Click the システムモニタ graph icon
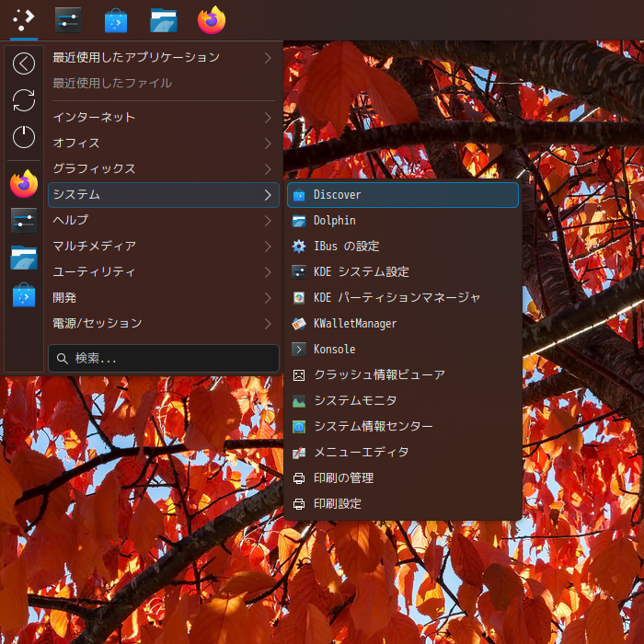 click(299, 401)
